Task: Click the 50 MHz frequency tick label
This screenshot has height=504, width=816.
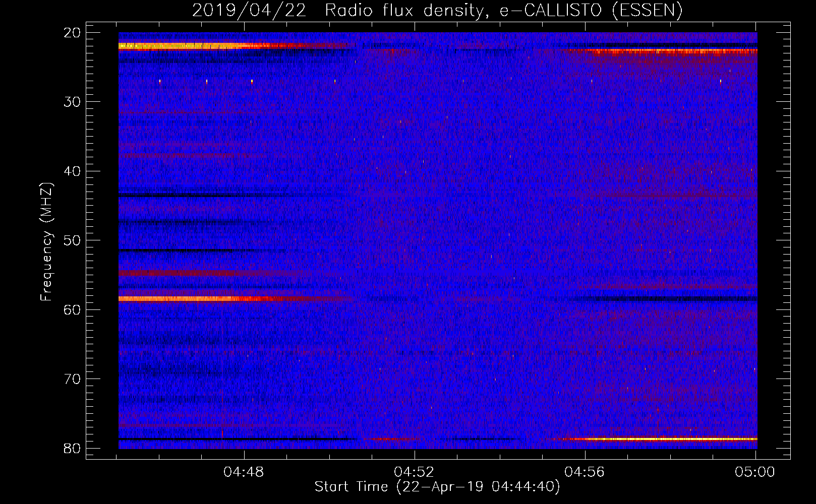Action: [x=73, y=240]
